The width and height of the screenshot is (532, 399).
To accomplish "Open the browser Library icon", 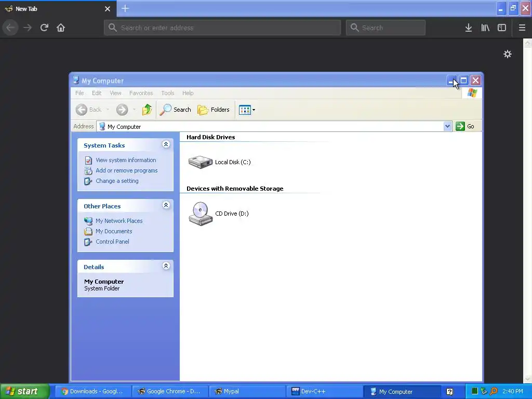I will (485, 28).
